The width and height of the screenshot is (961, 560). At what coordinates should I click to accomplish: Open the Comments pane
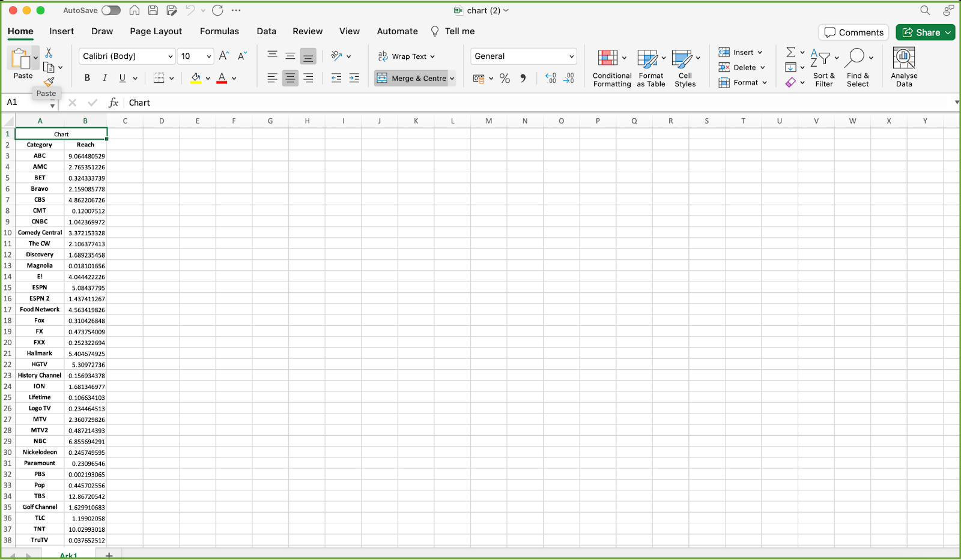tap(853, 32)
